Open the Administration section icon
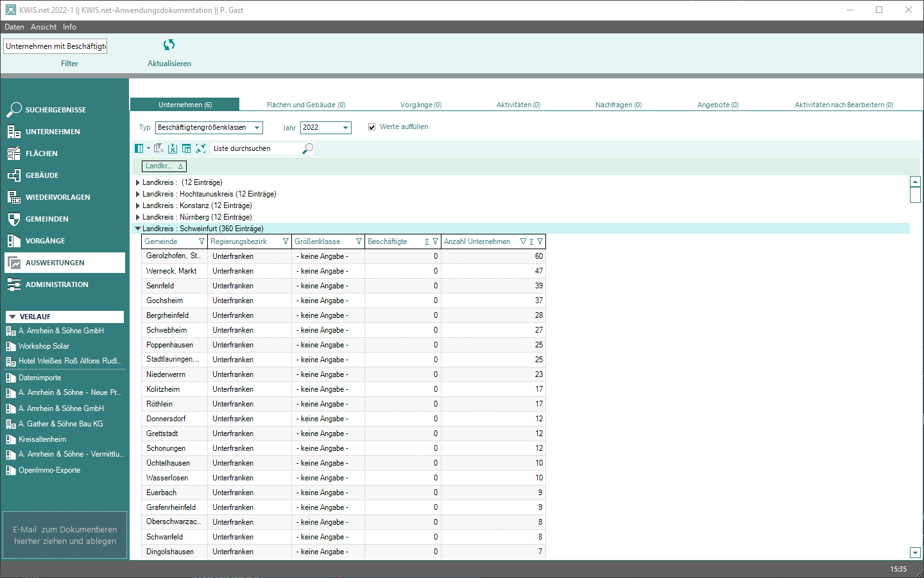 coord(13,285)
